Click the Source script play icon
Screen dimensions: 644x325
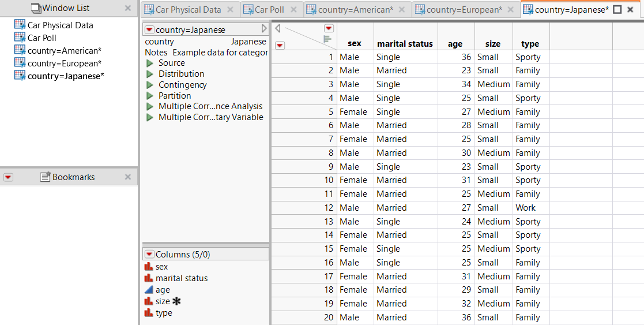pos(150,63)
